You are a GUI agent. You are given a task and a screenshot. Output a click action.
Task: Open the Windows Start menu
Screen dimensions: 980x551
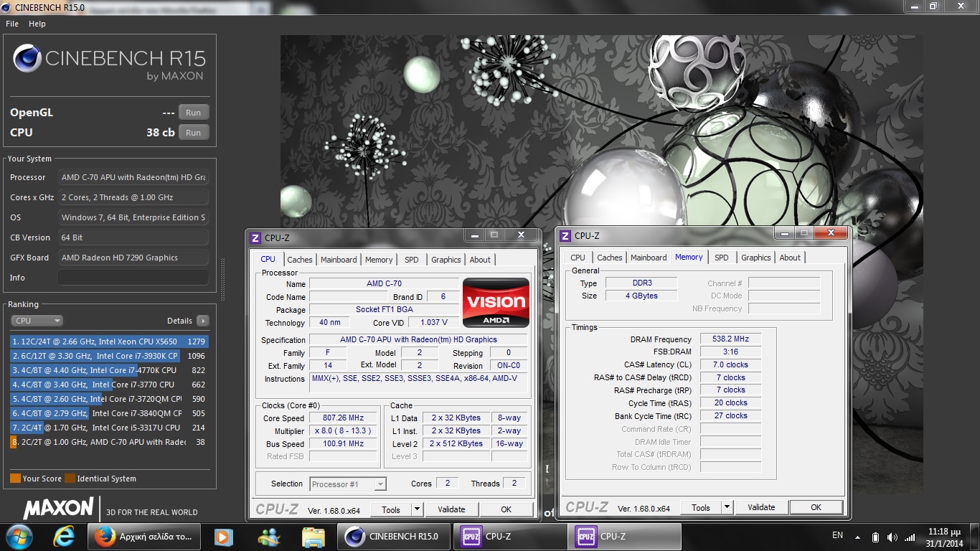click(19, 537)
